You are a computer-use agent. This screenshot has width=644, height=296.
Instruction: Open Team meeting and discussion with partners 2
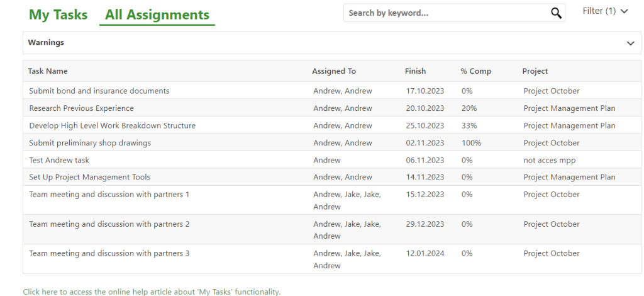click(109, 224)
